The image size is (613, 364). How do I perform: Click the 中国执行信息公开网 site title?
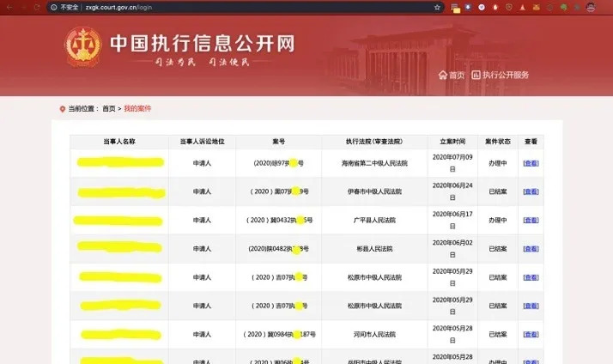click(202, 43)
